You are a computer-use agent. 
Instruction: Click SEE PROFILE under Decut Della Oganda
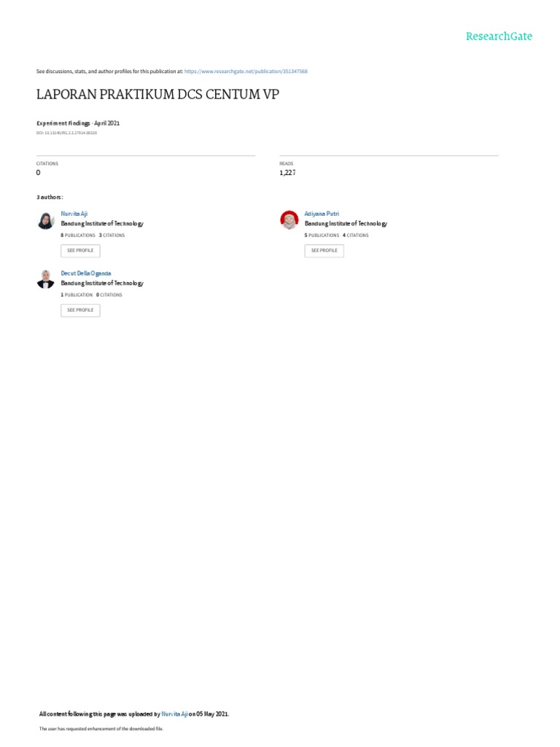(x=80, y=310)
